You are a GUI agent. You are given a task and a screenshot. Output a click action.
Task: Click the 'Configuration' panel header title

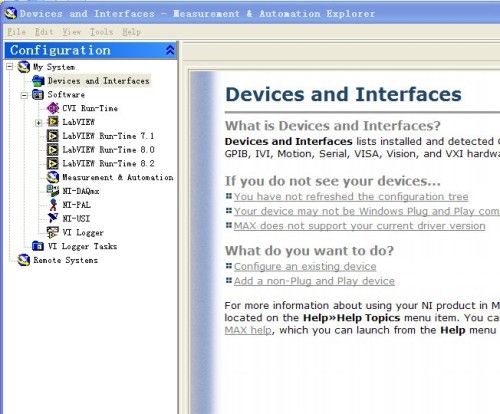click(60, 50)
